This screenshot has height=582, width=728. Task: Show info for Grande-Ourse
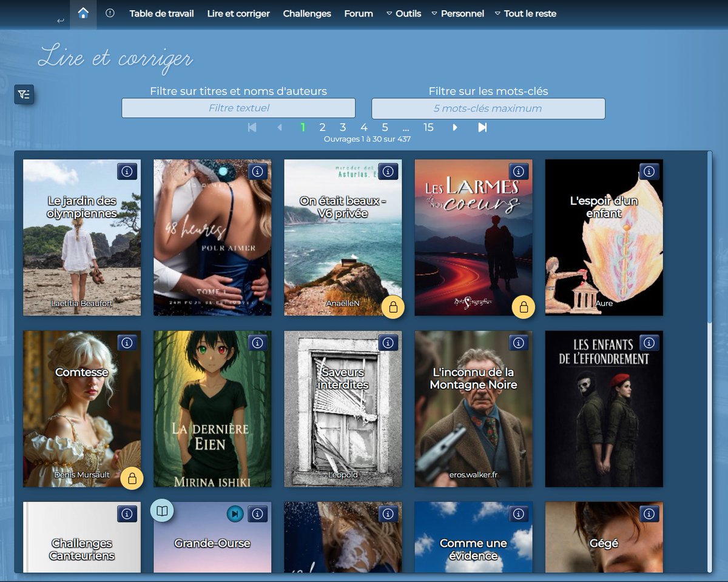pos(257,514)
